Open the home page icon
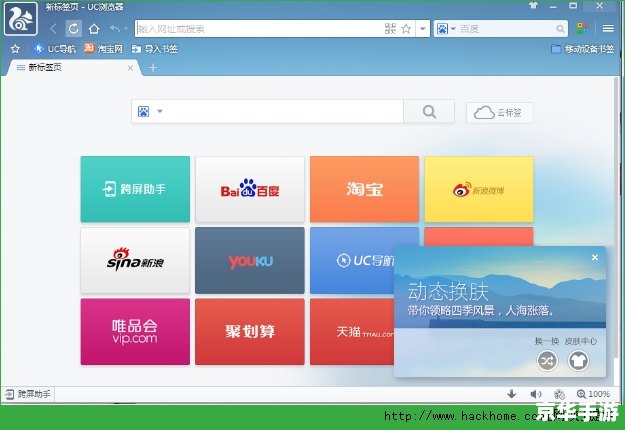Image resolution: width=625 pixels, height=430 pixels. (x=94, y=29)
